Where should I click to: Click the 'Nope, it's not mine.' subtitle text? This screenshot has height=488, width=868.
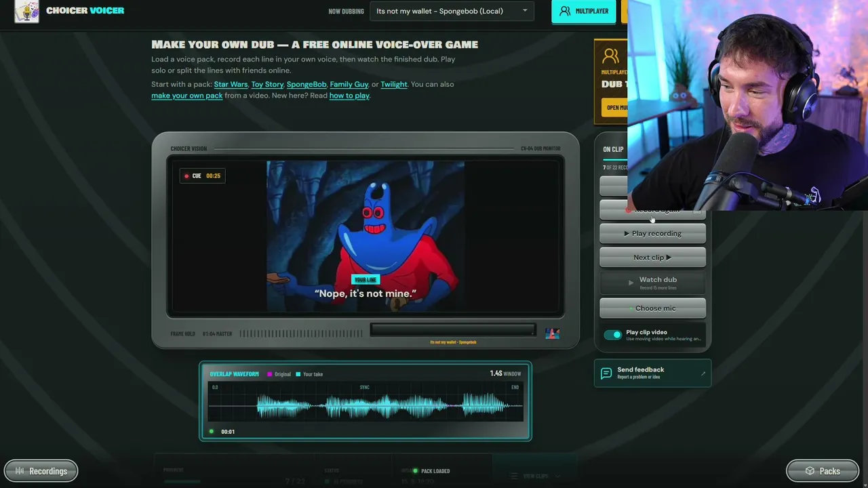[x=366, y=293]
